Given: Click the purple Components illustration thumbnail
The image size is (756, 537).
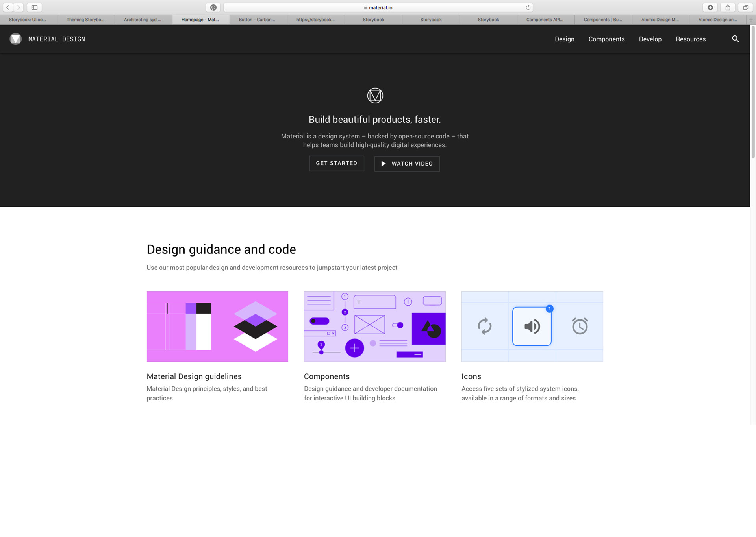Looking at the screenshot, I should (x=375, y=327).
